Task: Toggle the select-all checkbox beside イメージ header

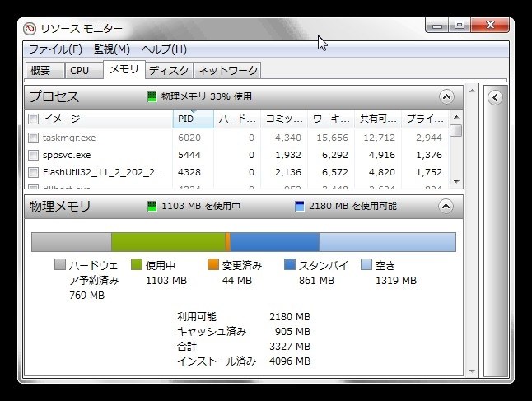Action: click(x=33, y=119)
